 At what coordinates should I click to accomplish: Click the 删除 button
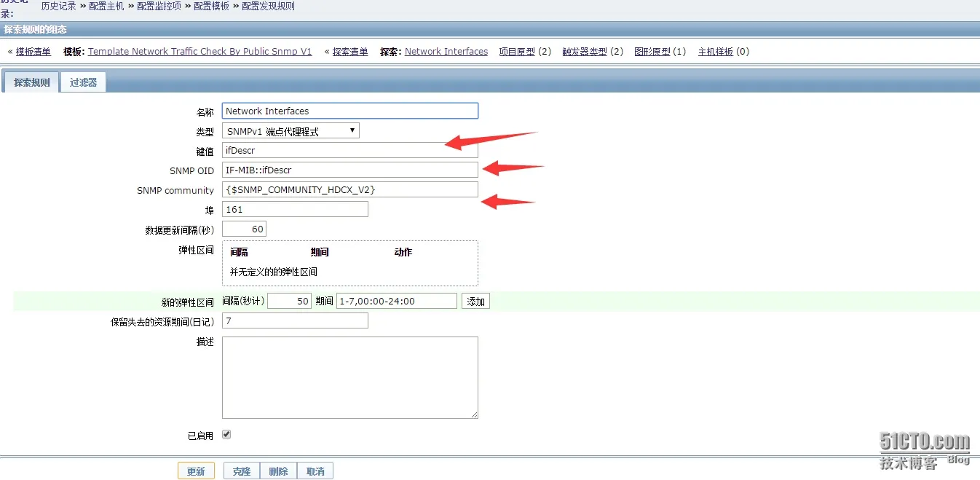[279, 471]
